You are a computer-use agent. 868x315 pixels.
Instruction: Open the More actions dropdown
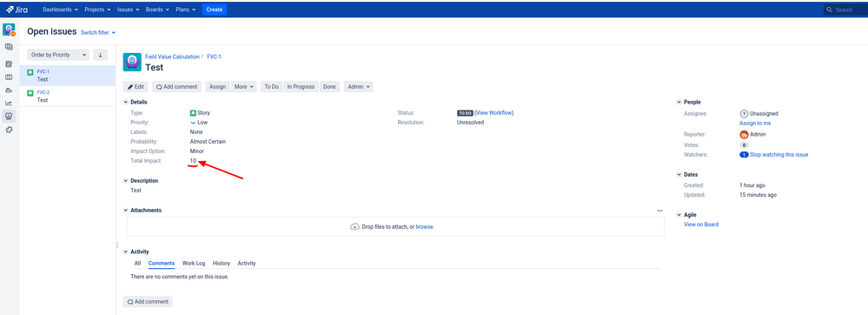point(244,87)
